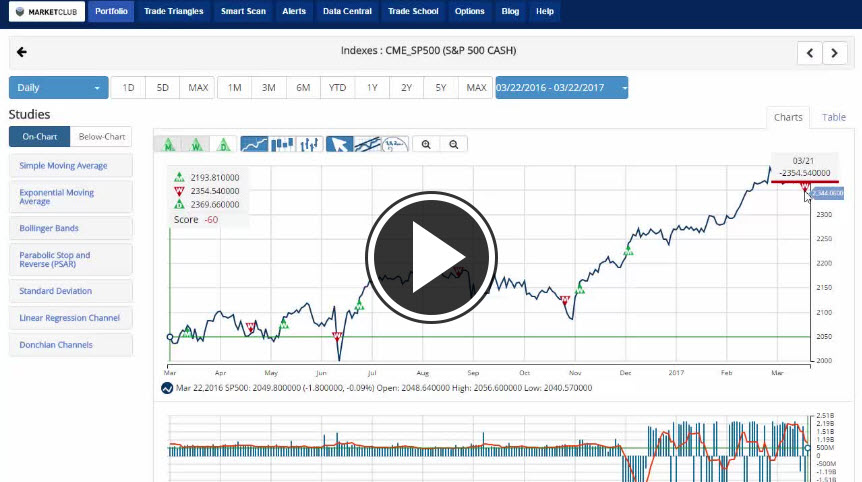Click the Score -60 label
This screenshot has height=482, width=862.
(x=196, y=220)
